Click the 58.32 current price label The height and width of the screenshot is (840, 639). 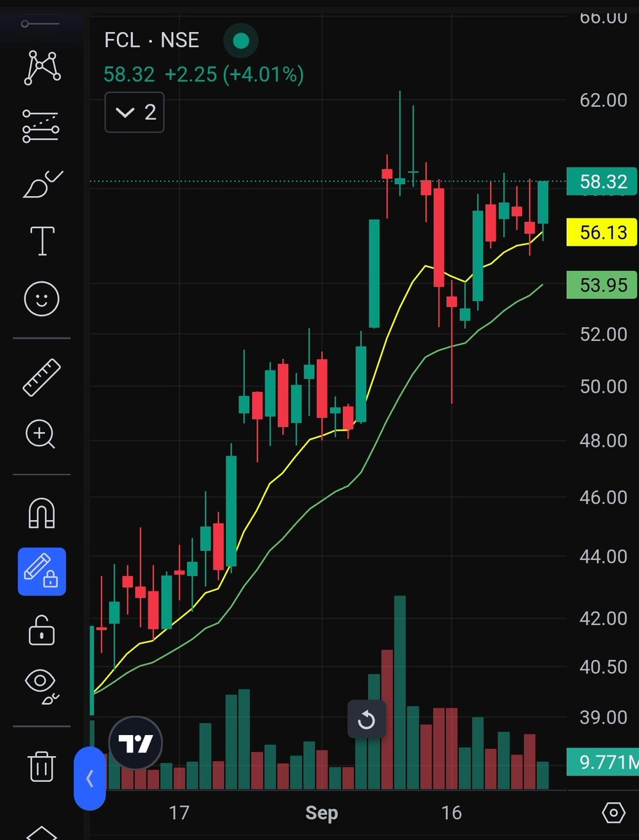[603, 182]
